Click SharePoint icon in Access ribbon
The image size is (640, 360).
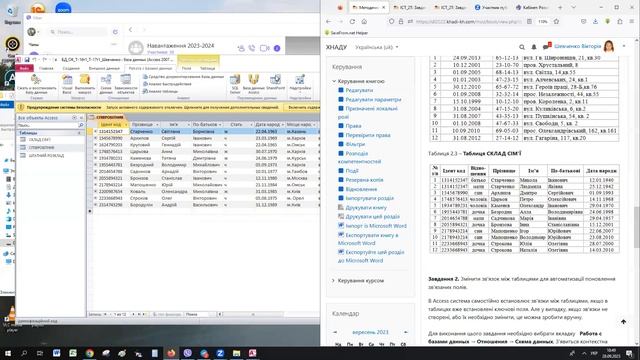[x=276, y=82]
